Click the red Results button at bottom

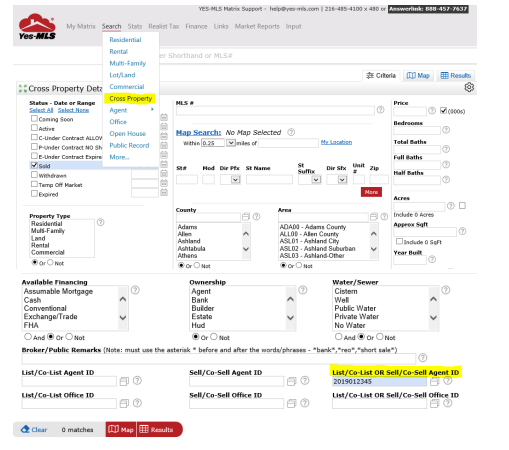coord(159,430)
